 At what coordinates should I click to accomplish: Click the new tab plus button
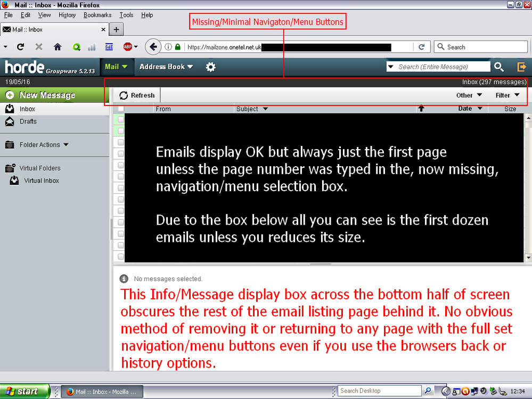click(x=116, y=29)
